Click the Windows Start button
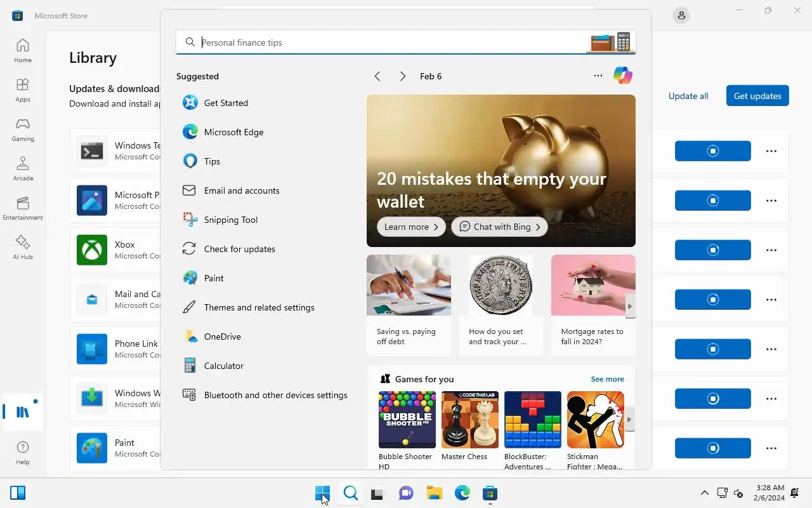 [x=322, y=493]
